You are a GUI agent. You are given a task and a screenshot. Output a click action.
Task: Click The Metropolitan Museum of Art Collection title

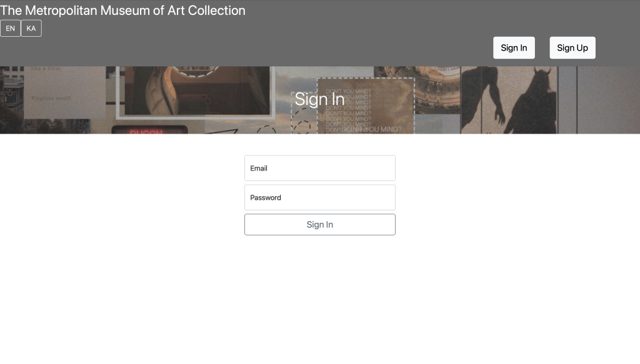[122, 10]
